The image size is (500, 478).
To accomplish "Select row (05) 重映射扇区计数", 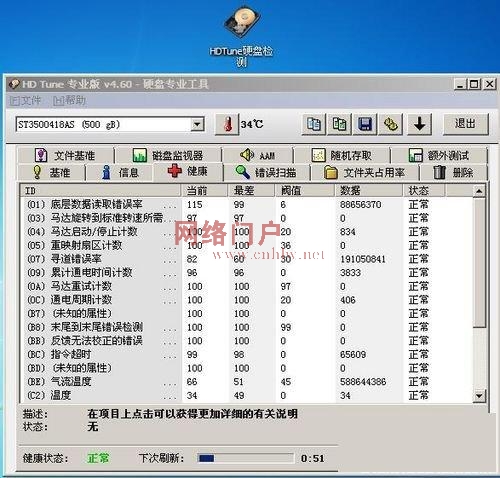I will tap(247, 245).
